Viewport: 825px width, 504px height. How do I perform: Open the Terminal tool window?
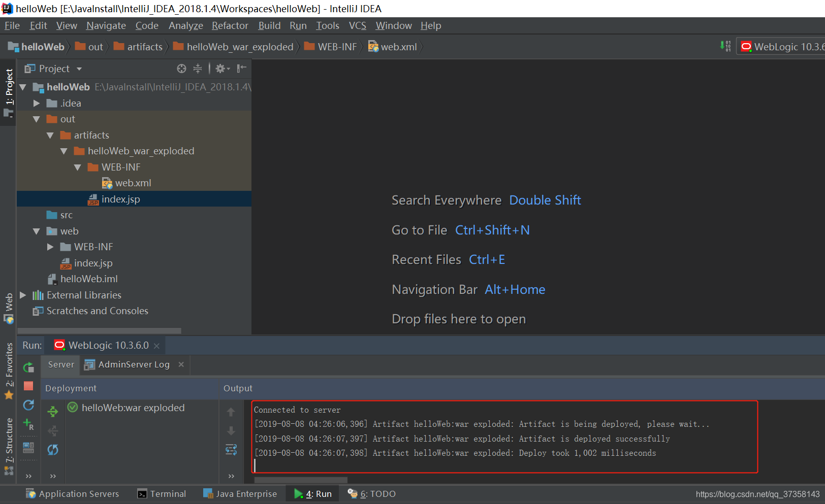[162, 494]
